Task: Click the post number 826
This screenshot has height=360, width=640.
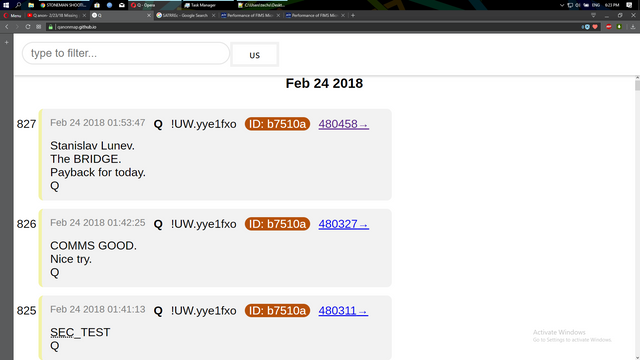Action: tap(27, 224)
